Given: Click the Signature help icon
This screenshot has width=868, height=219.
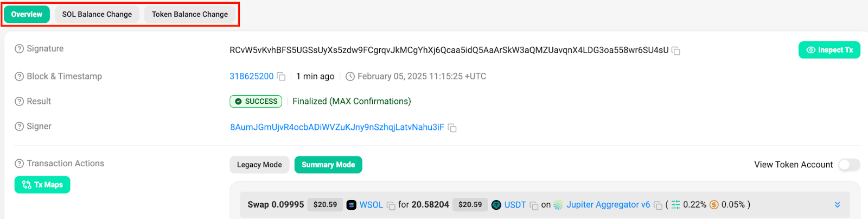Looking at the screenshot, I should 20,49.
